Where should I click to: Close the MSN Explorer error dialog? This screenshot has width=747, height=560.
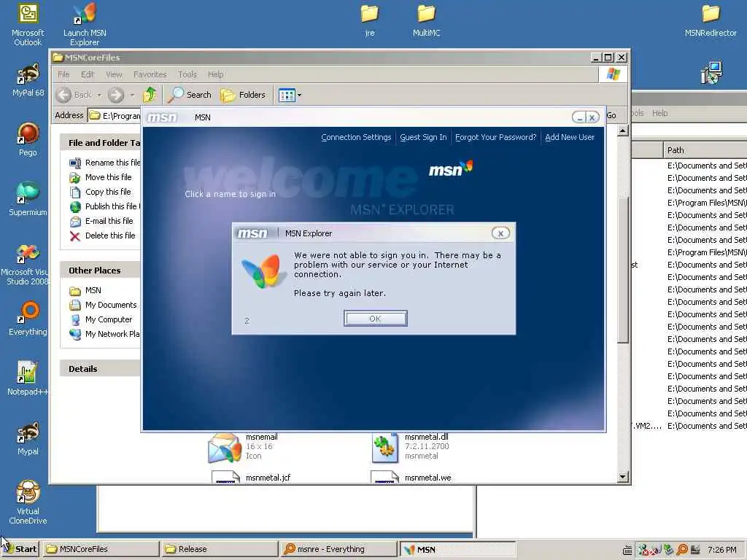500,233
